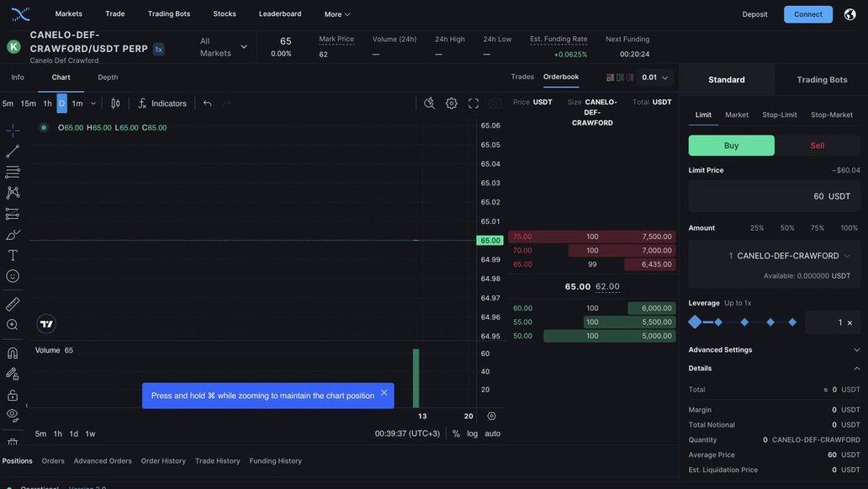This screenshot has height=489, width=868.
Task: Toggle percent scale on chart
Action: [456, 433]
